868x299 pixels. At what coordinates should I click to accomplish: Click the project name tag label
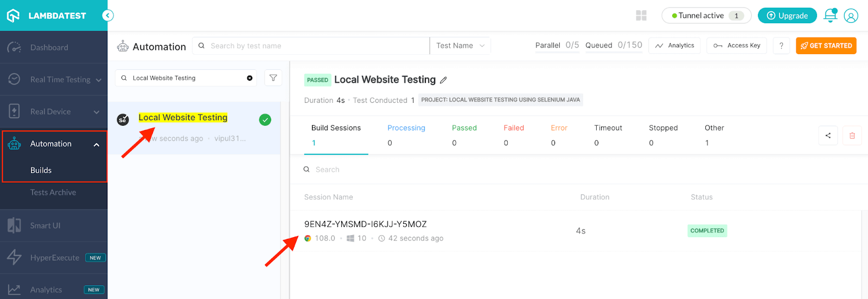tap(500, 100)
